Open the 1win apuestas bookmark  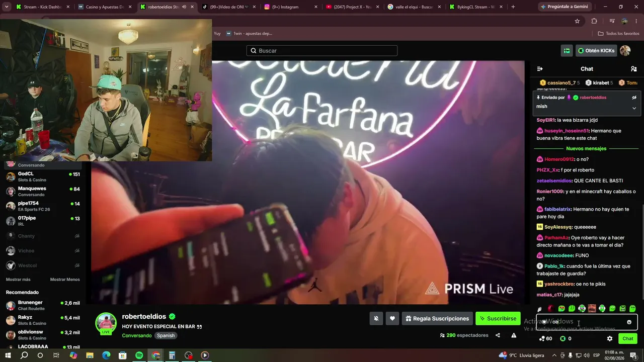[x=249, y=34]
